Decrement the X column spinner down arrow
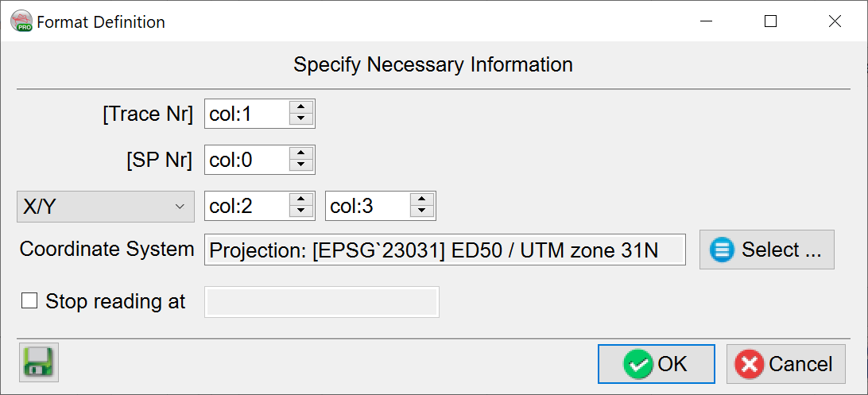The width and height of the screenshot is (868, 395). click(x=300, y=212)
